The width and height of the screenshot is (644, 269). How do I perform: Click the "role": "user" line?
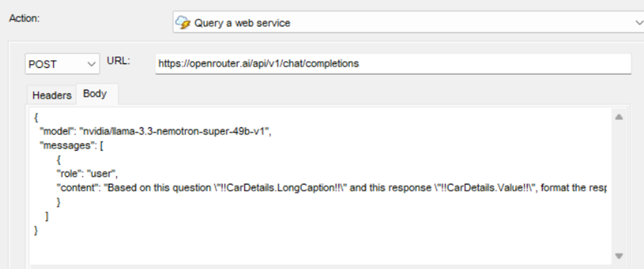(87, 174)
